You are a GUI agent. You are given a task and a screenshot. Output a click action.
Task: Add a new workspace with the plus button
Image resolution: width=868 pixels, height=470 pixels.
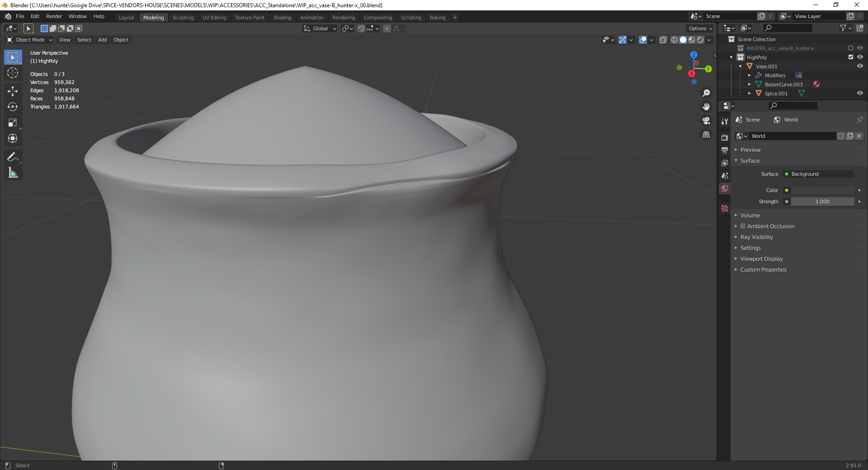(x=455, y=18)
